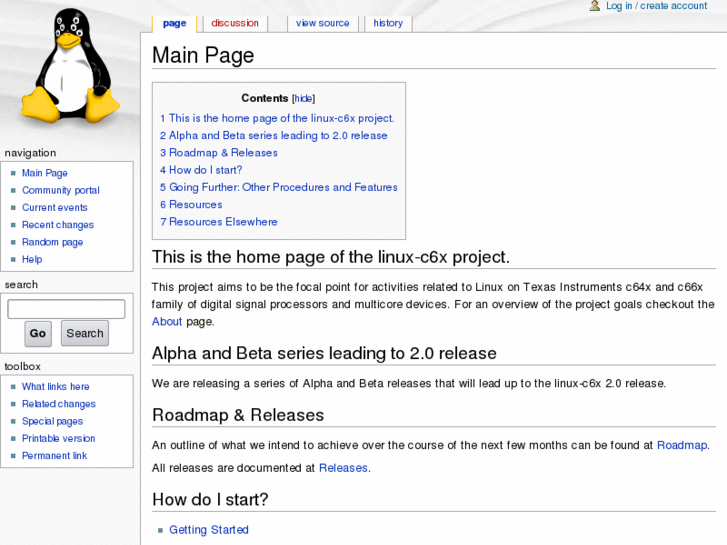Open the Releases link in body text
Viewport: 727px width, 545px height.
343,468
